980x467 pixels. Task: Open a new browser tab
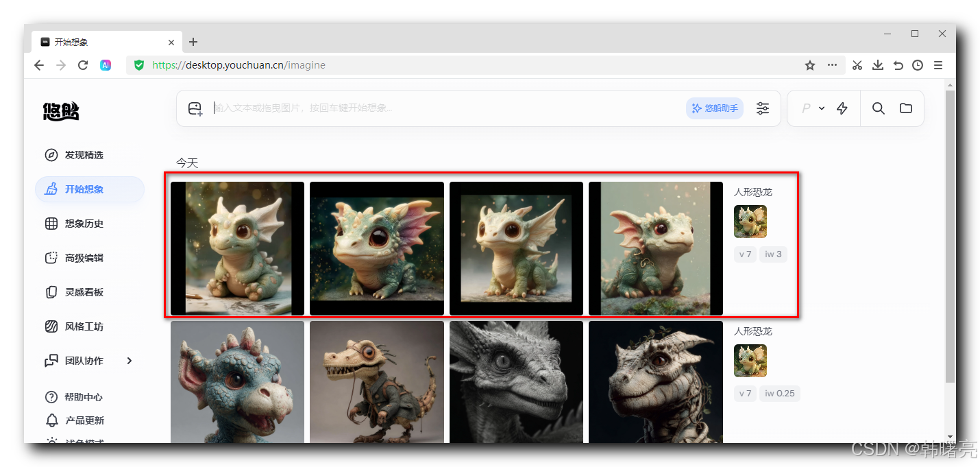193,42
